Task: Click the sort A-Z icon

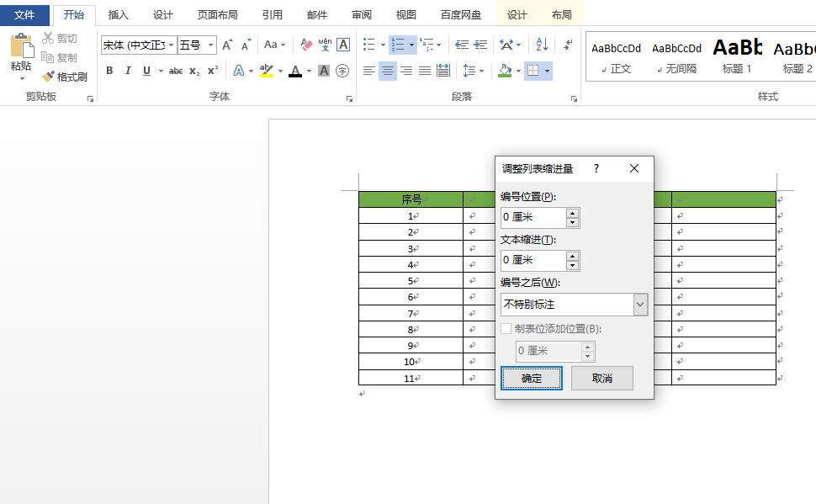Action: click(541, 45)
